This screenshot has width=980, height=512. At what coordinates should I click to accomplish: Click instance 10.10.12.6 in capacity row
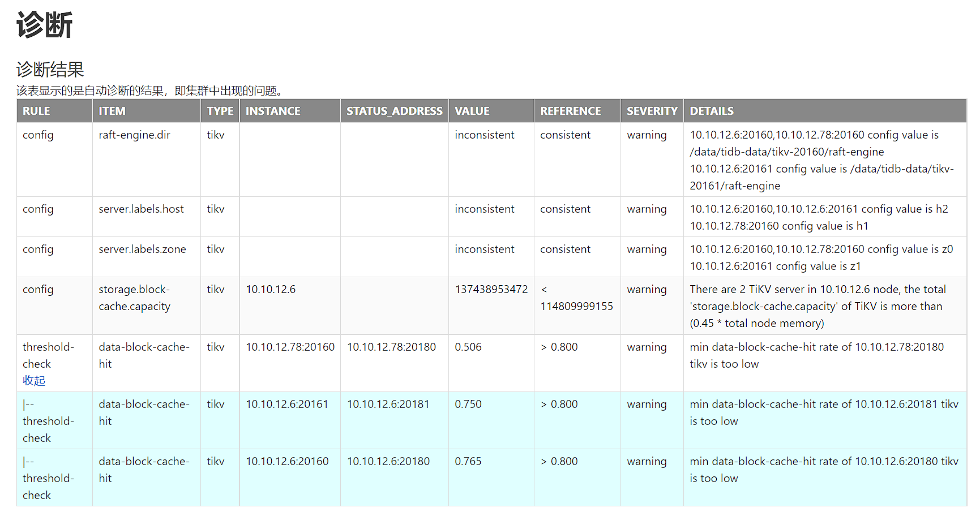271,290
